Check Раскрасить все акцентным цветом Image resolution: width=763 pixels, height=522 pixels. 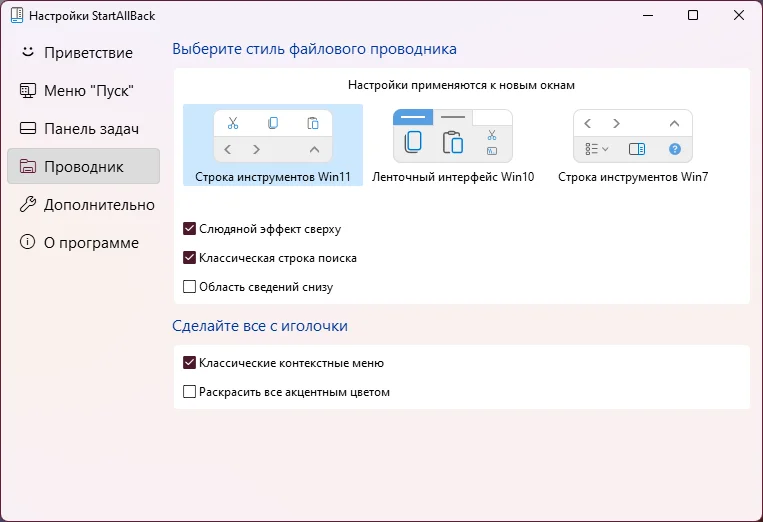tap(189, 391)
